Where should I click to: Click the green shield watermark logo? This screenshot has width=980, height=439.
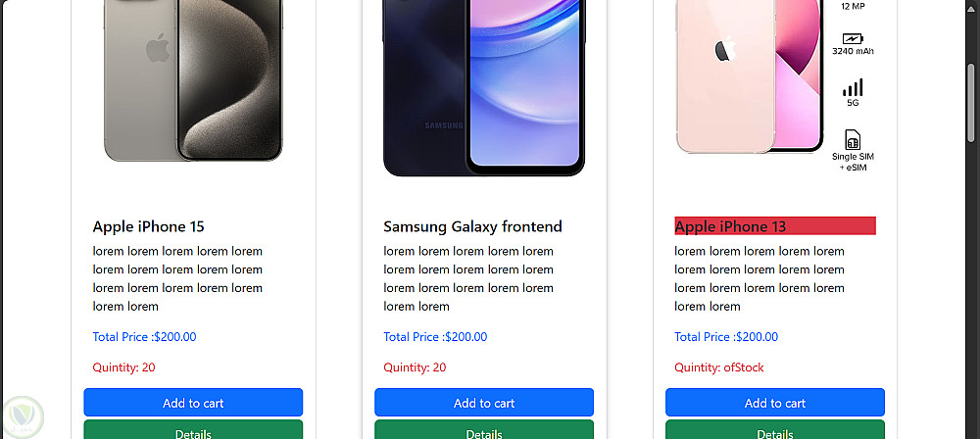[x=20, y=416]
